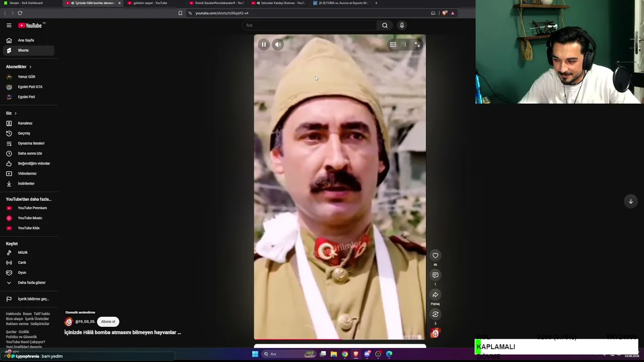Viewport: 644px width, 362px height.
Task: Open Oyun gaming section
Action: pyautogui.click(x=29, y=273)
